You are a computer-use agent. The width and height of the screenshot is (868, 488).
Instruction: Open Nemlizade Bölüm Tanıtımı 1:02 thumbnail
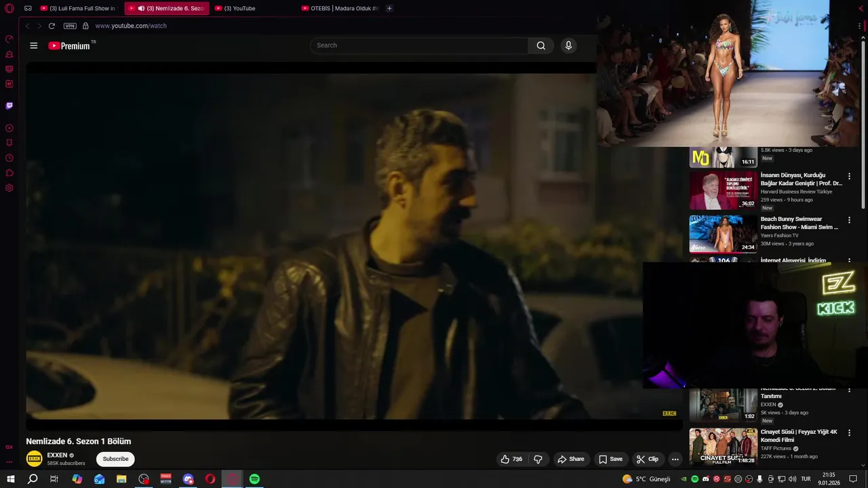(x=723, y=405)
